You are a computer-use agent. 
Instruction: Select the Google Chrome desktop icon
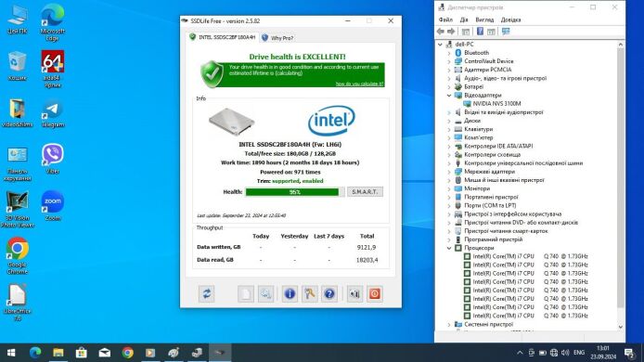[x=18, y=255]
